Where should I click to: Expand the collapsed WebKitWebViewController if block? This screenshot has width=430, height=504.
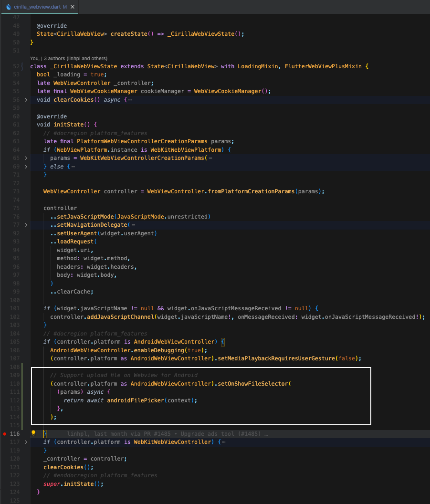(x=26, y=441)
